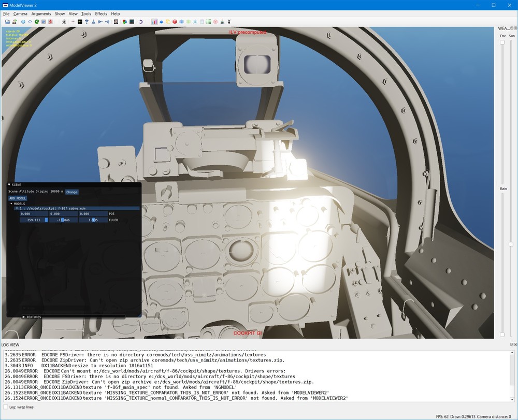Viewport: 518px width, 420px height.
Task: Click the yellow overlapping squares toolbar icon
Action: [x=168, y=22]
